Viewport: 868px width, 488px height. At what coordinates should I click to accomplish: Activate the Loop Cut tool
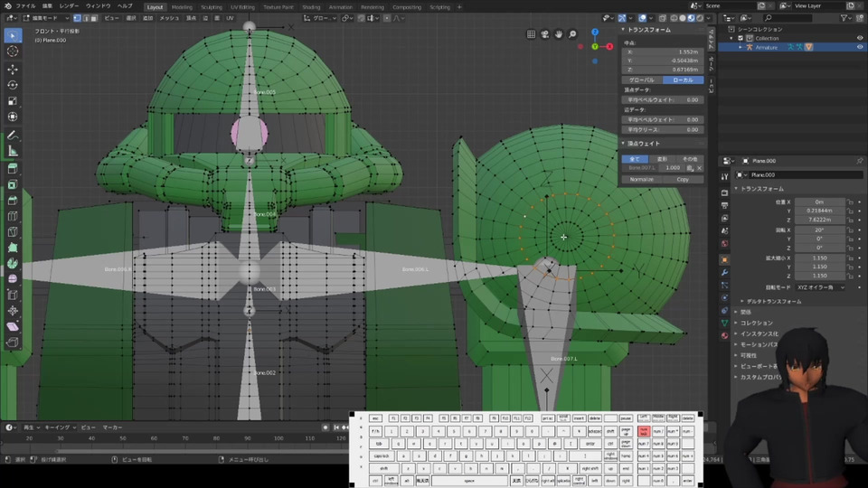point(12,216)
